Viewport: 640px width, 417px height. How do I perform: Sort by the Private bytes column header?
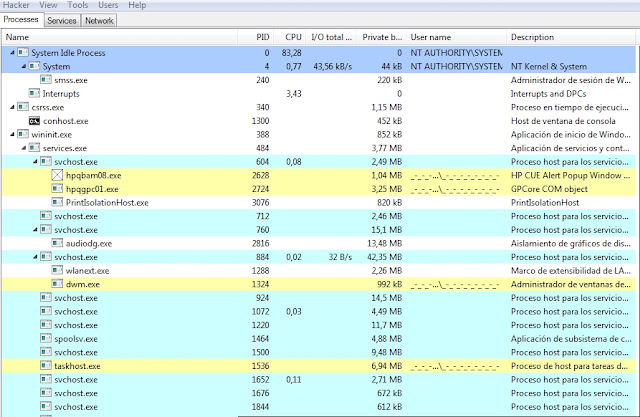tap(381, 37)
